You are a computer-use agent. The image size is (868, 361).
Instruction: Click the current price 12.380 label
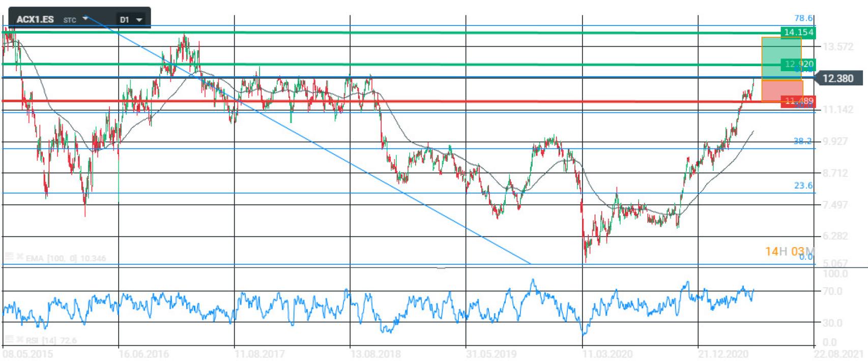837,78
